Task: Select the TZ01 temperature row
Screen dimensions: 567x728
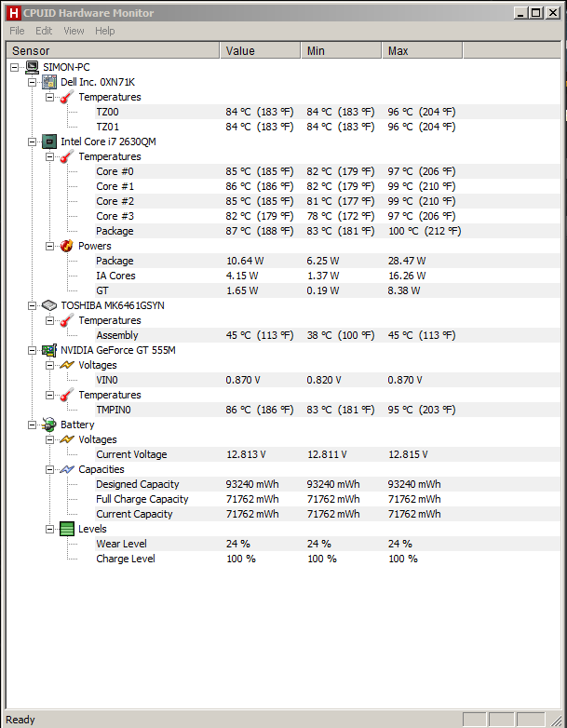Action: pyautogui.click(x=328, y=127)
